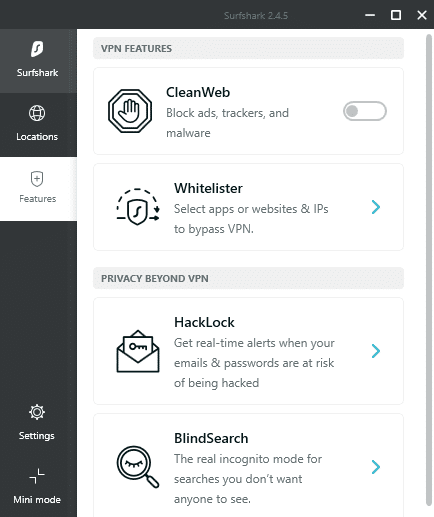
Task: Click the vertical scrollbar on right
Action: click(429, 270)
